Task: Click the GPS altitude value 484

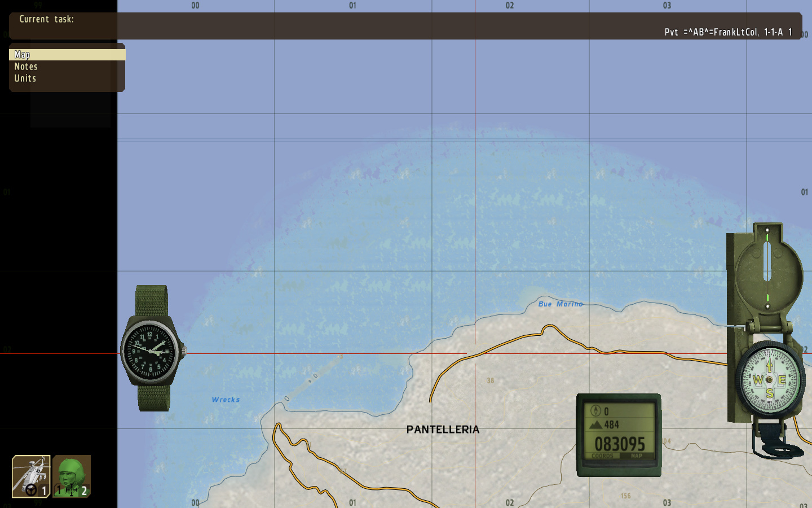Action: [612, 424]
